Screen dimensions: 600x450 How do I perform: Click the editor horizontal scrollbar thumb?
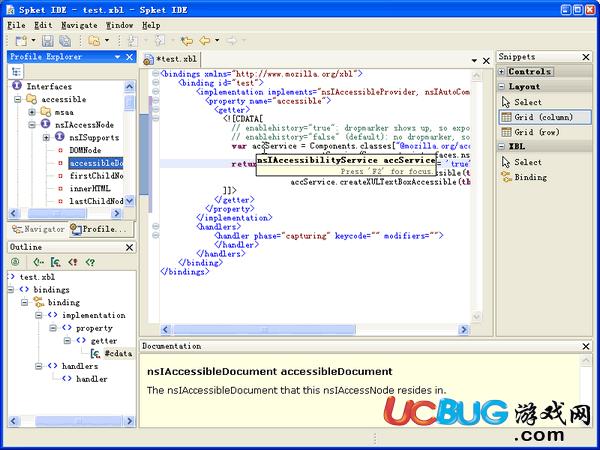[264, 329]
